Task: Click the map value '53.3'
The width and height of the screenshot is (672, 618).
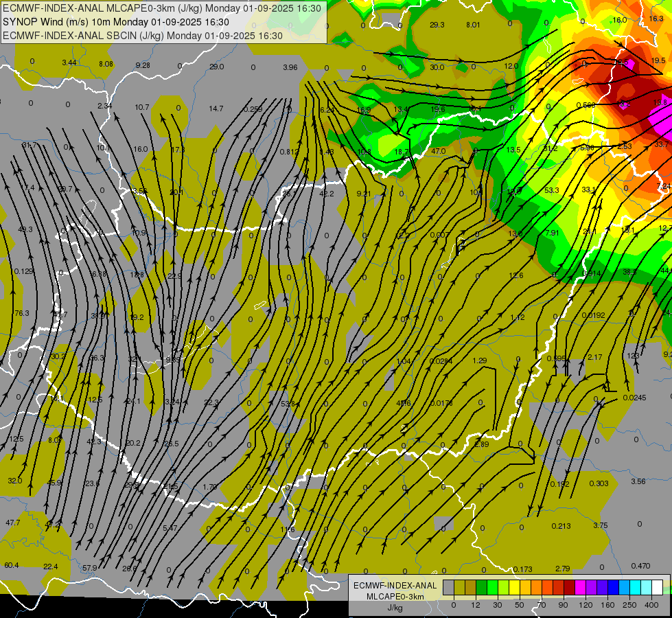Action: point(552,190)
